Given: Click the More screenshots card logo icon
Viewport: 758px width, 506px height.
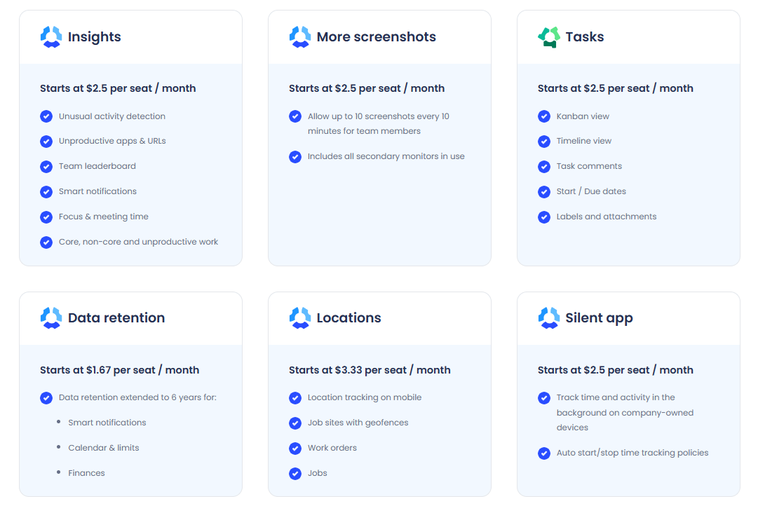Looking at the screenshot, I should [300, 37].
